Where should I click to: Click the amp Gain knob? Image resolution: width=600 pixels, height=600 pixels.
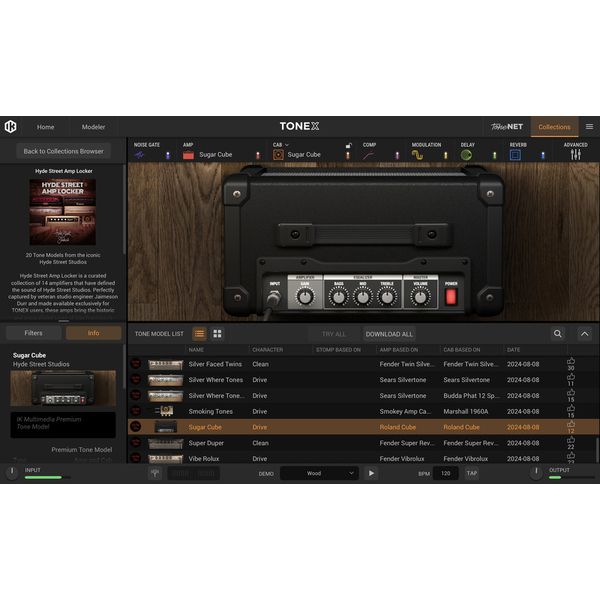coord(305,297)
